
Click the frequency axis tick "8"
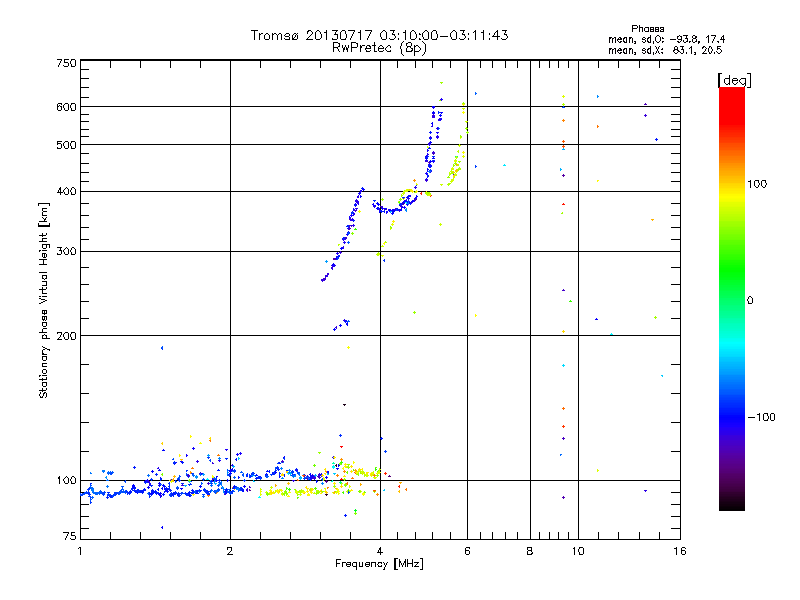pyautogui.click(x=530, y=551)
